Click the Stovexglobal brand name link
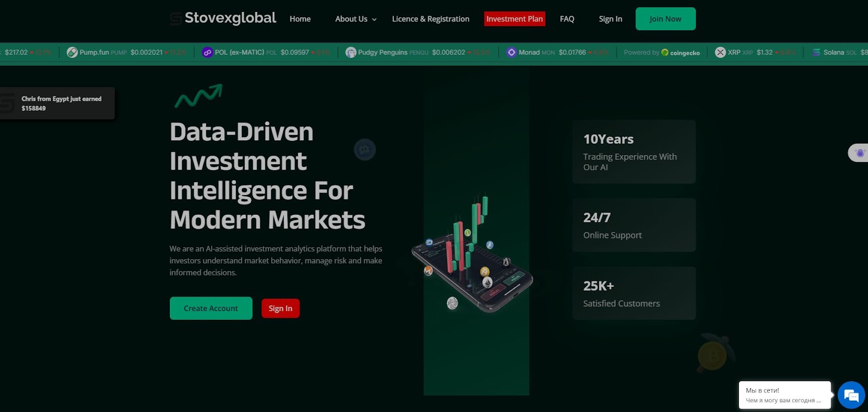The width and height of the screenshot is (868, 412). coord(231,18)
